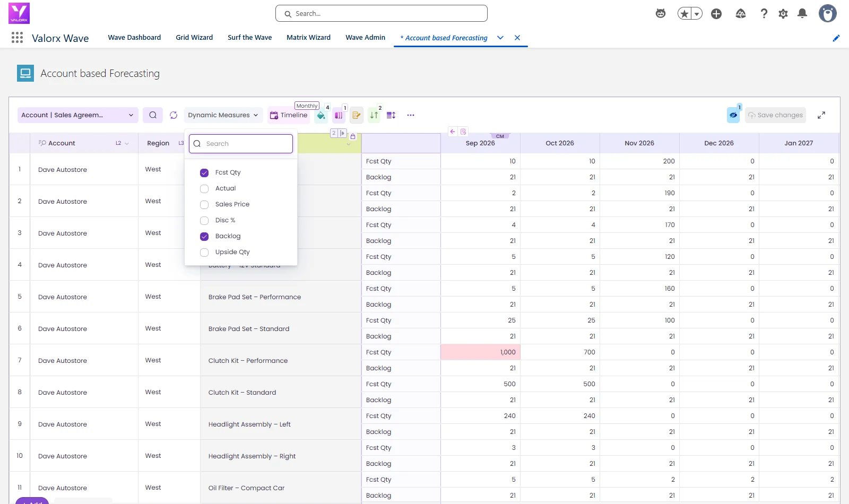Select Nov 2026 Fcst Qty cell 200
The image size is (849, 504).
point(639,161)
